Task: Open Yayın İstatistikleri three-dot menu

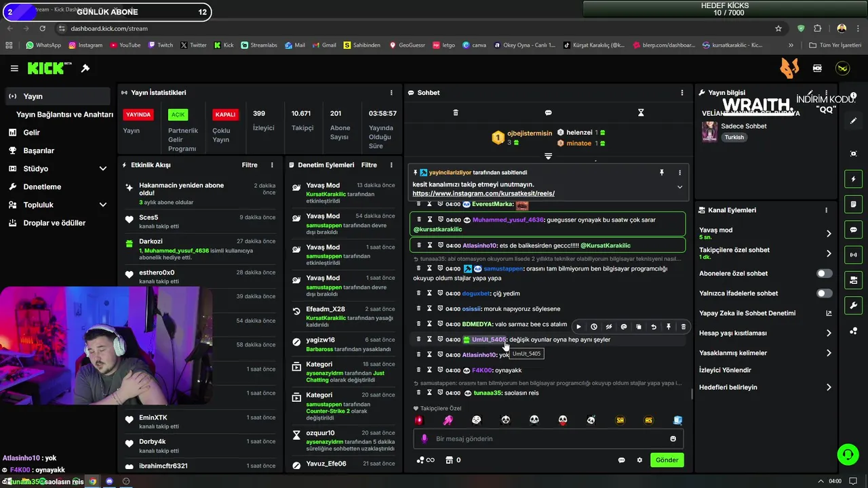Action: click(x=391, y=92)
